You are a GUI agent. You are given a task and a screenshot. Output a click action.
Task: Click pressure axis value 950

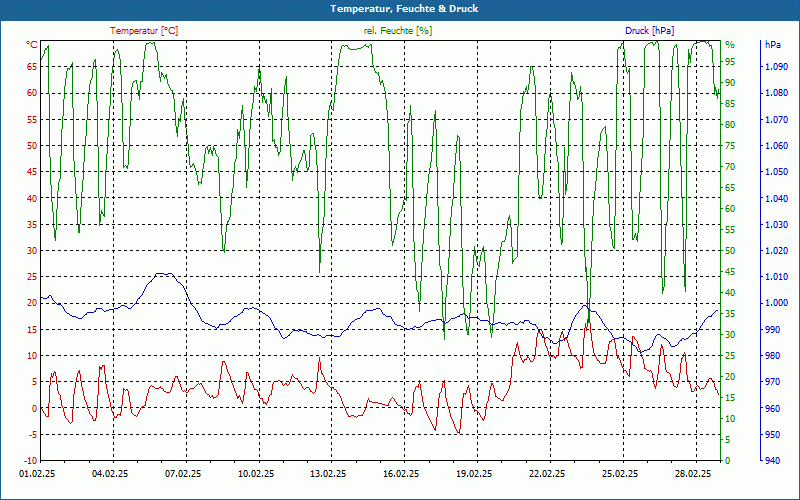[772, 435]
